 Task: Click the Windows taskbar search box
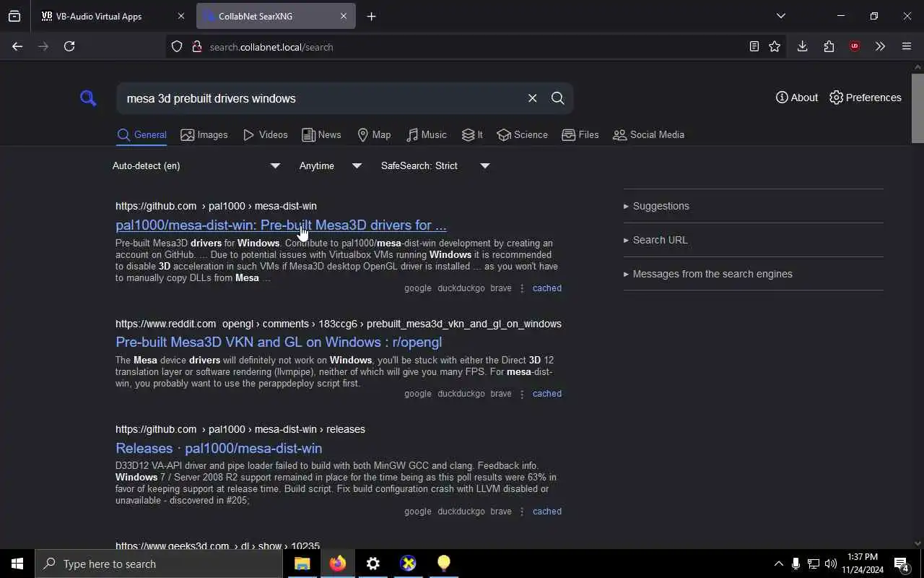coord(159,564)
